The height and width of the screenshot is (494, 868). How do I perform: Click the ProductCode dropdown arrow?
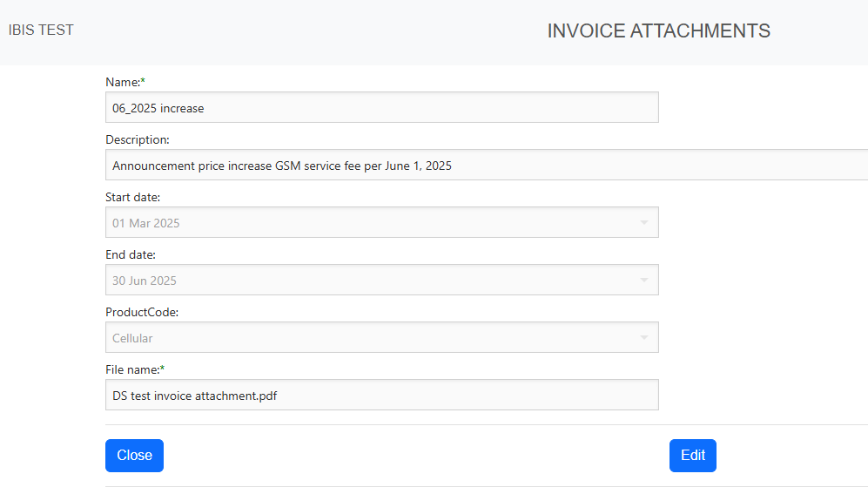(x=644, y=338)
